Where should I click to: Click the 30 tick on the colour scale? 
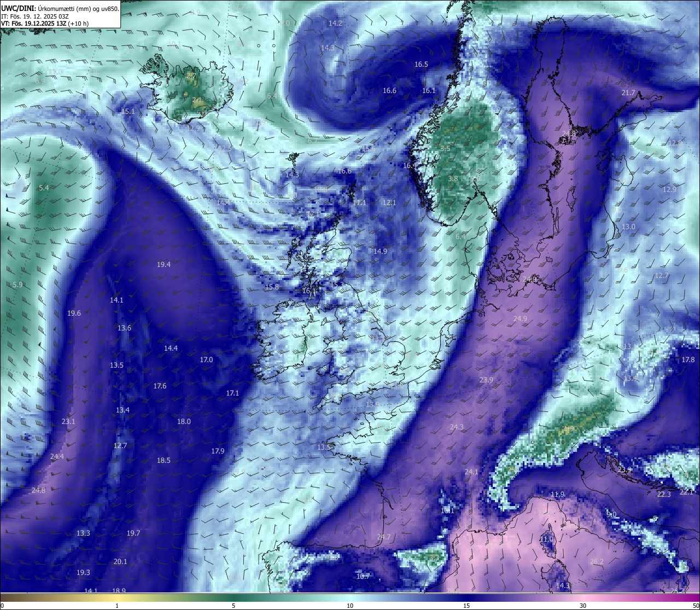[x=583, y=606]
